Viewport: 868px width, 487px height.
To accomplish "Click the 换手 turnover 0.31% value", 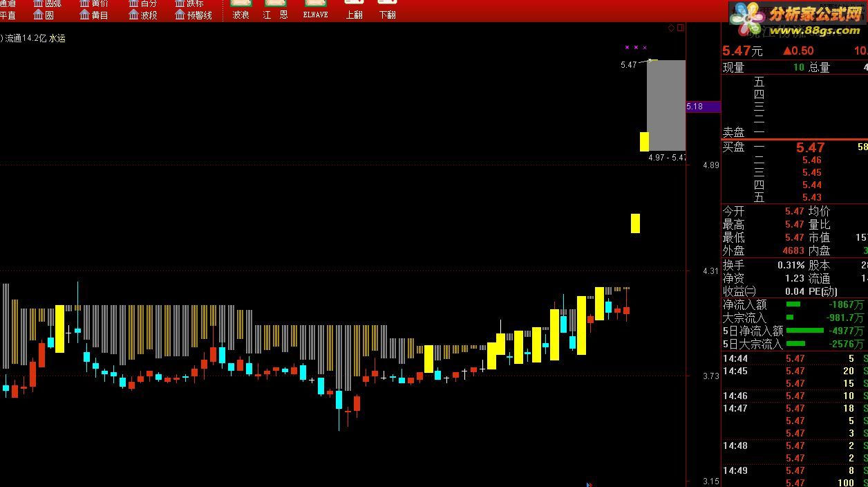I will pyautogui.click(x=791, y=266).
